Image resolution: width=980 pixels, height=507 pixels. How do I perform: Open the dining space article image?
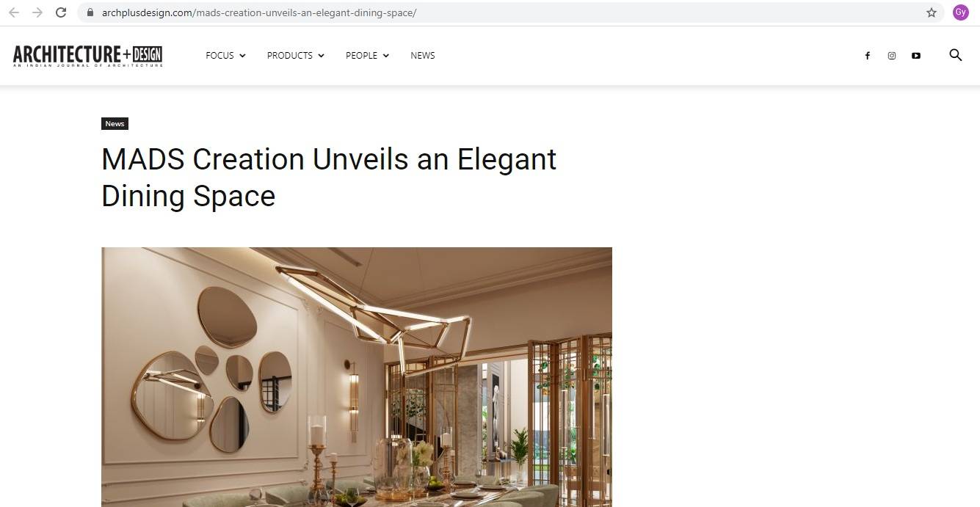click(357, 377)
